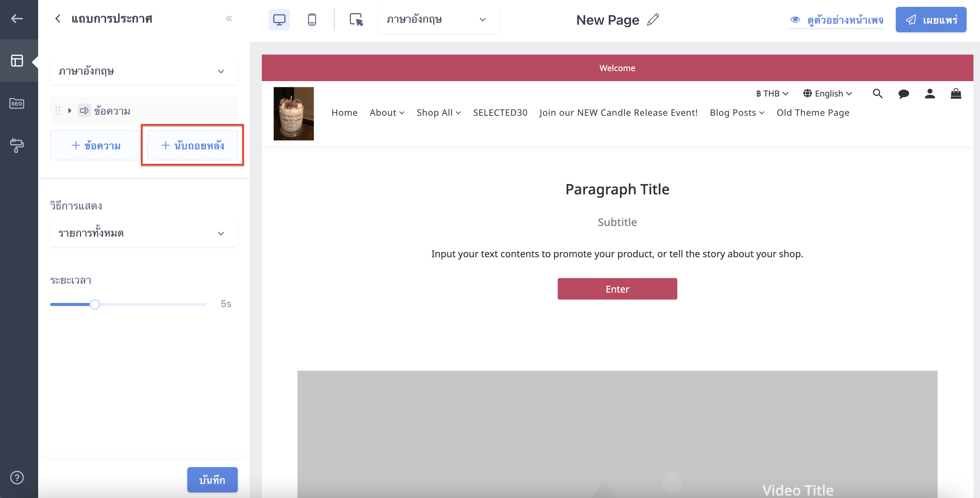The height and width of the screenshot is (498, 980).
Task: Open Join our NEW Candle Release Event!
Action: tap(618, 113)
